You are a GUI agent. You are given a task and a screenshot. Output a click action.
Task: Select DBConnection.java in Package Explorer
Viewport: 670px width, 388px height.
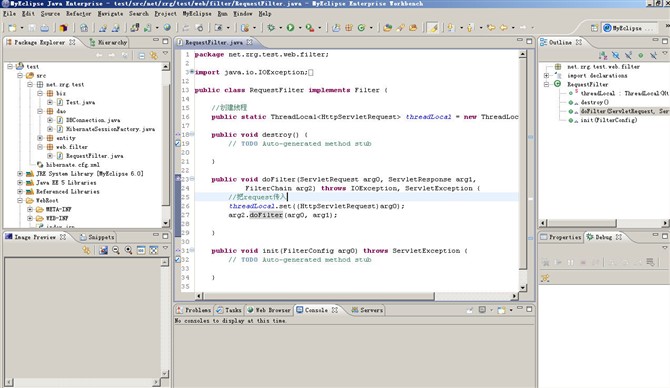(93, 120)
